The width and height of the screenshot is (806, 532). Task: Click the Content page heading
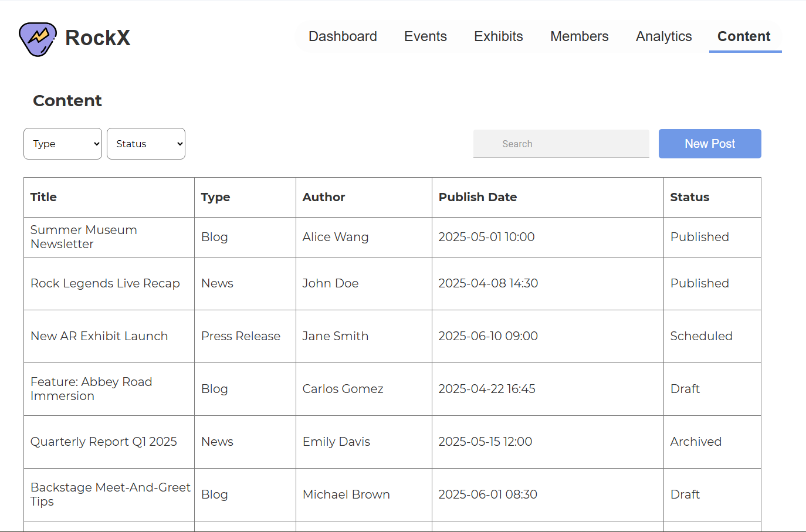click(67, 101)
